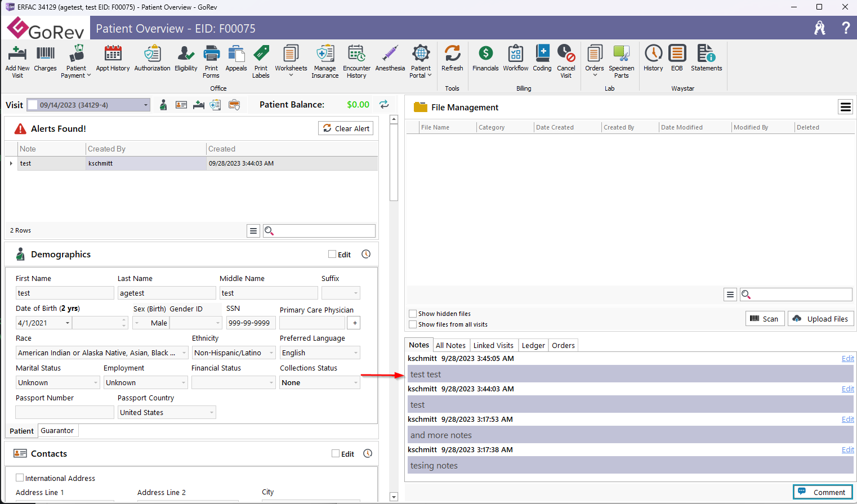Check patient Eligibility
Viewport: 857px width, 504px height.
186,59
